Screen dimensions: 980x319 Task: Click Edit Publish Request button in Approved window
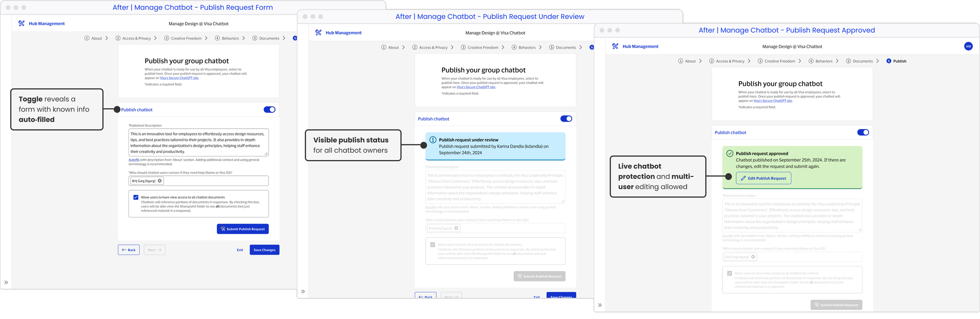[764, 178]
